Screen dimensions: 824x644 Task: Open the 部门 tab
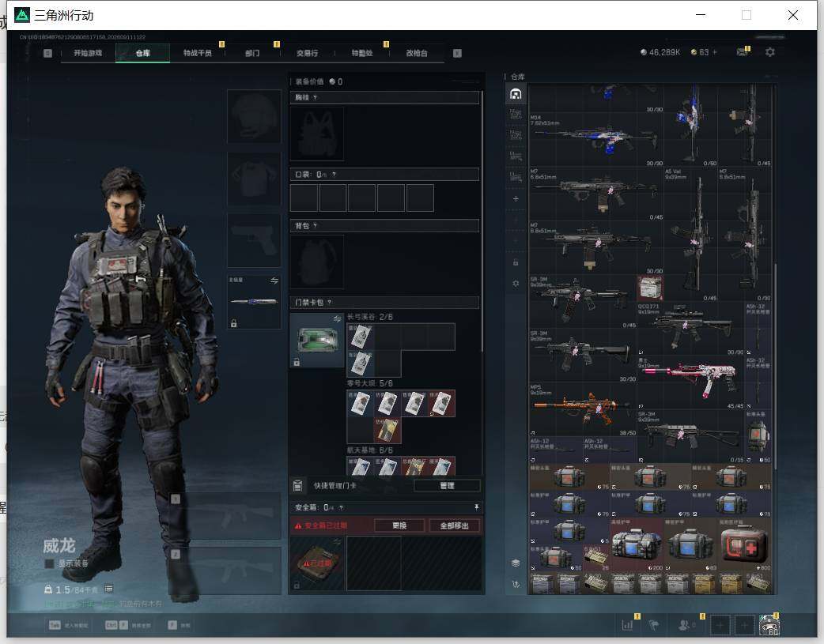pyautogui.click(x=252, y=53)
